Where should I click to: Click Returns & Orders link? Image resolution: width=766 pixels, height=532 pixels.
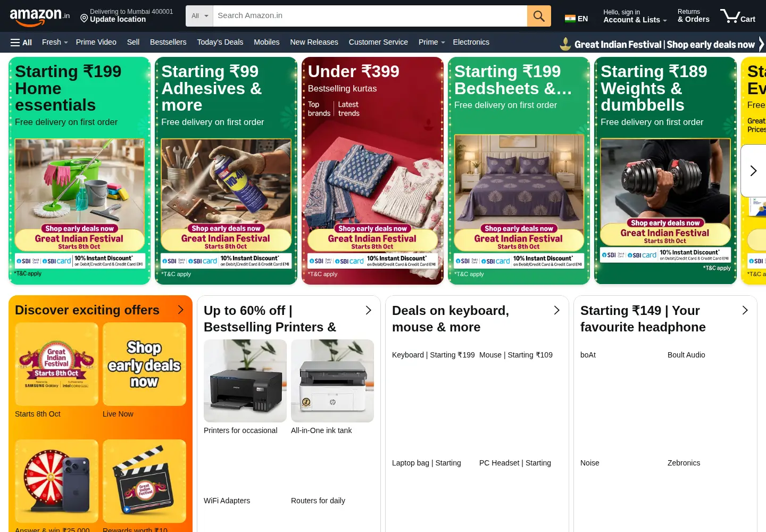tap(693, 16)
